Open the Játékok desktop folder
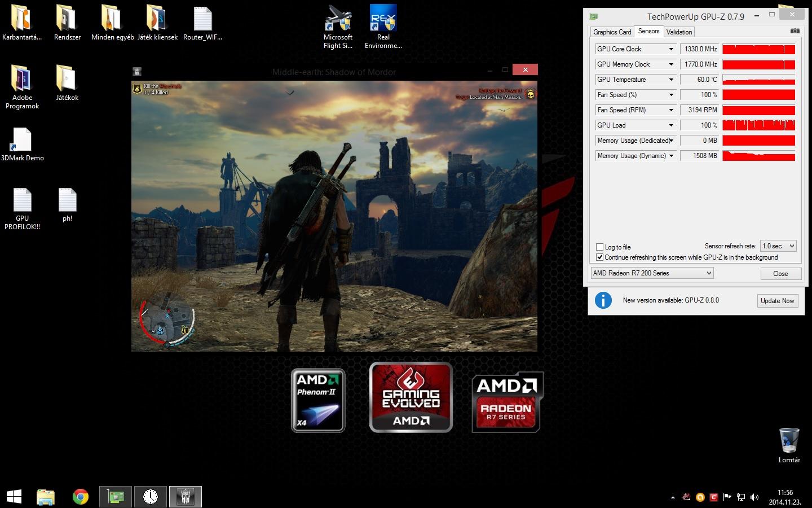The height and width of the screenshot is (508, 812). click(x=67, y=83)
